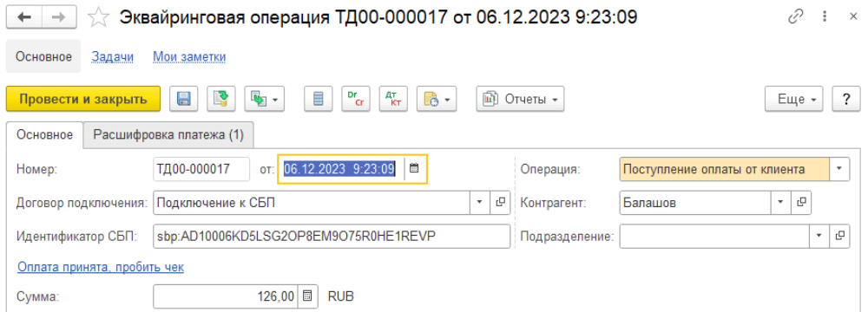This screenshot has width=868, height=312.
Task: Open the Задачи link
Action: [112, 56]
